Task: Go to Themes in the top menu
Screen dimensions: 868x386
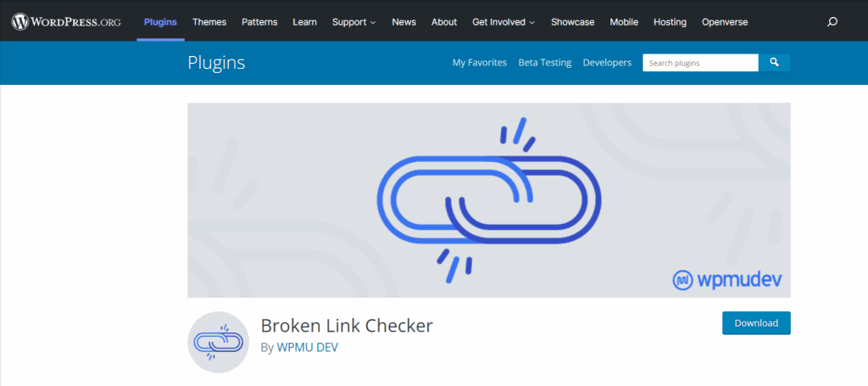Action: pos(209,22)
